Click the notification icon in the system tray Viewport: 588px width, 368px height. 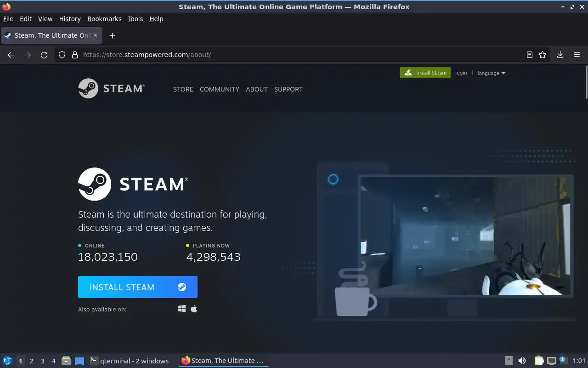tap(564, 360)
